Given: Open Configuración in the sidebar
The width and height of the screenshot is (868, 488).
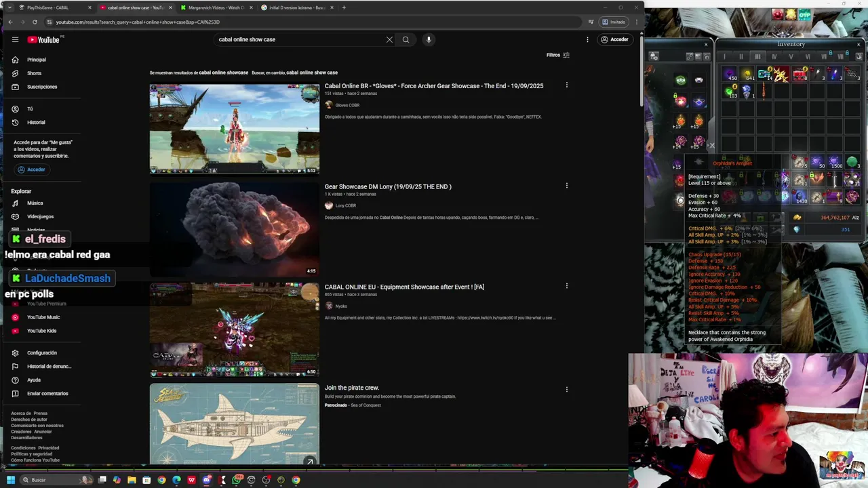Looking at the screenshot, I should point(42,352).
